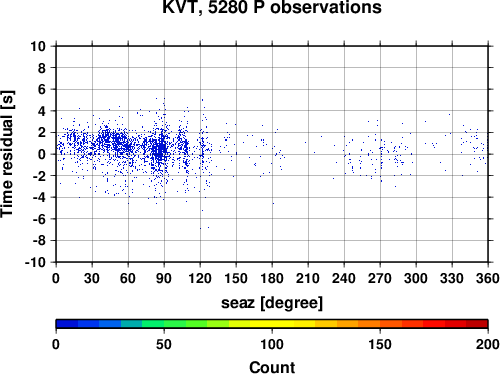Click the colorbar tick label 50
500x374 pixels.
pos(164,344)
